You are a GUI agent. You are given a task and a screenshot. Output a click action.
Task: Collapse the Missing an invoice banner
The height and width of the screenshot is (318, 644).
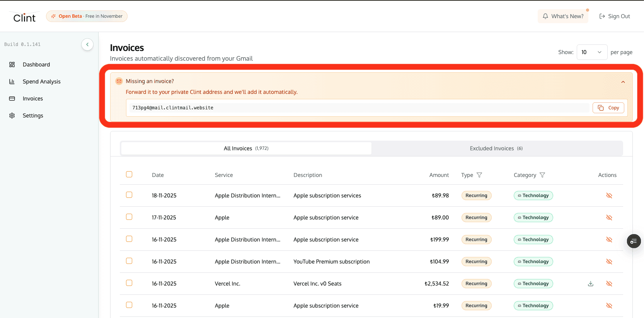(x=623, y=82)
